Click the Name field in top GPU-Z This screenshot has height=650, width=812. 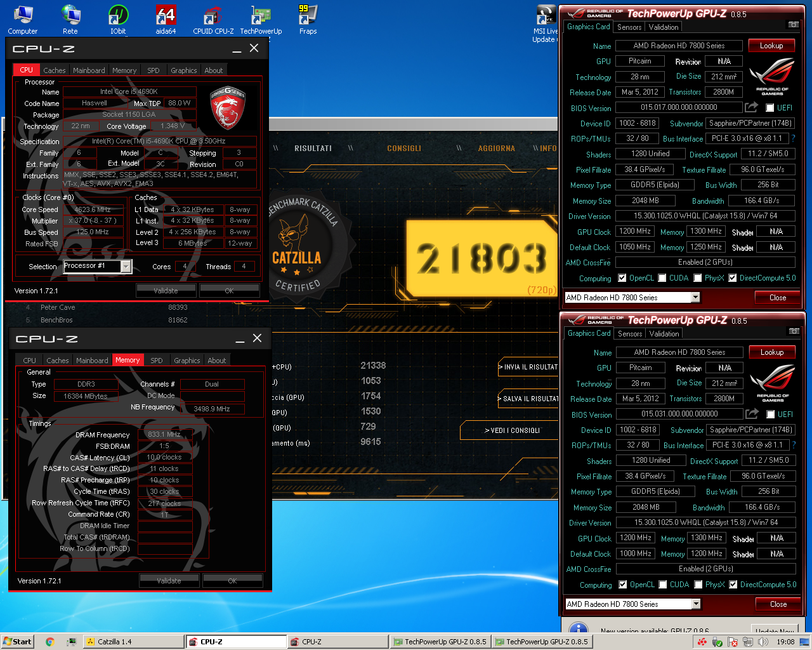click(x=679, y=46)
